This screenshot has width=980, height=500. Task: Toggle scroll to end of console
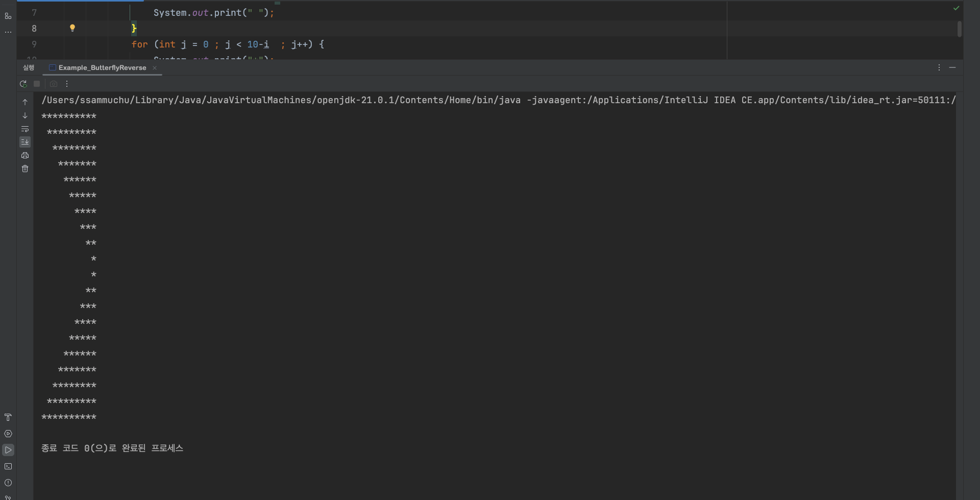pos(25,142)
